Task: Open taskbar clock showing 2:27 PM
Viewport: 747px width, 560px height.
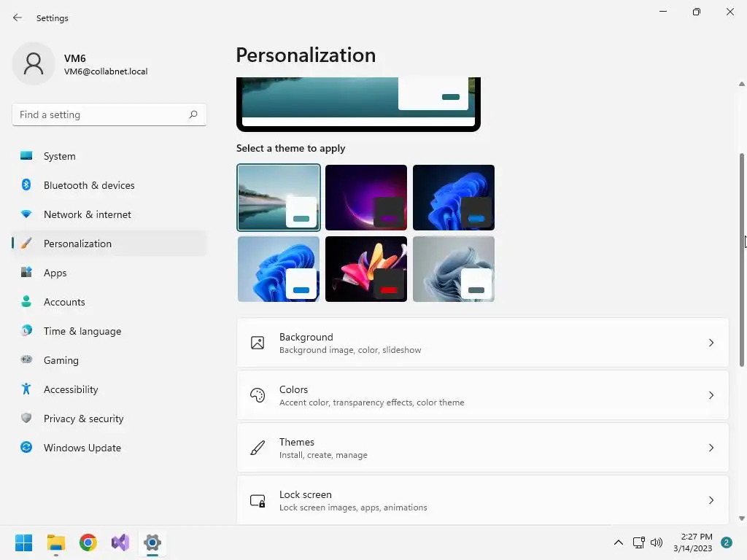Action: pos(693,542)
